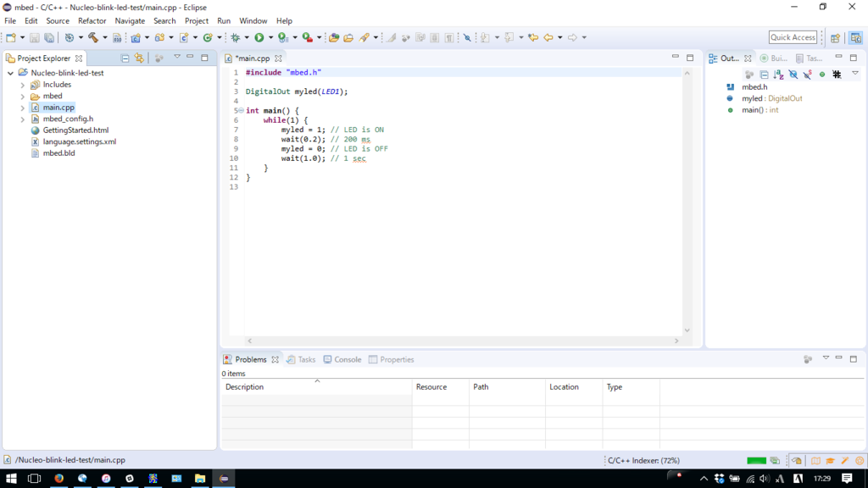Screen dimensions: 868x488
Task: Open the Build hammer dropdown arrow
Action: [104, 37]
